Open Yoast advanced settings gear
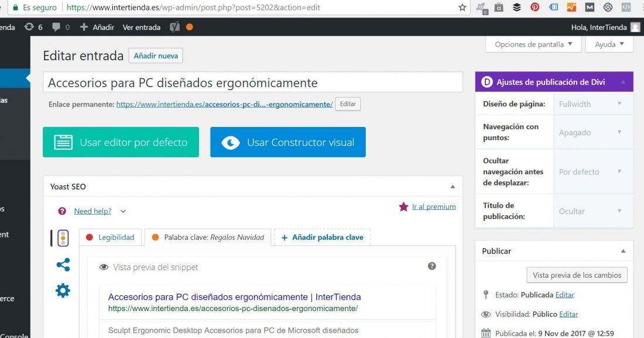The width and height of the screenshot is (644, 338). coord(63,291)
